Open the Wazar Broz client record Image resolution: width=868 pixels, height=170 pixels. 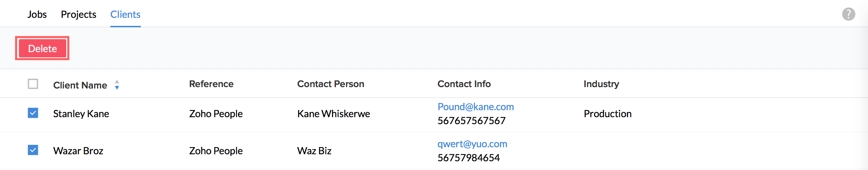[78, 151]
